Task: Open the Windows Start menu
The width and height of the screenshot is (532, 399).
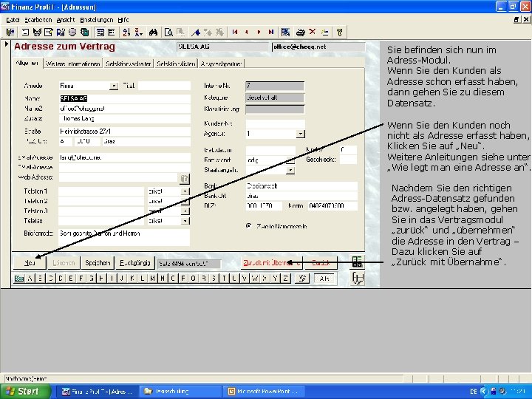Action: (25, 391)
